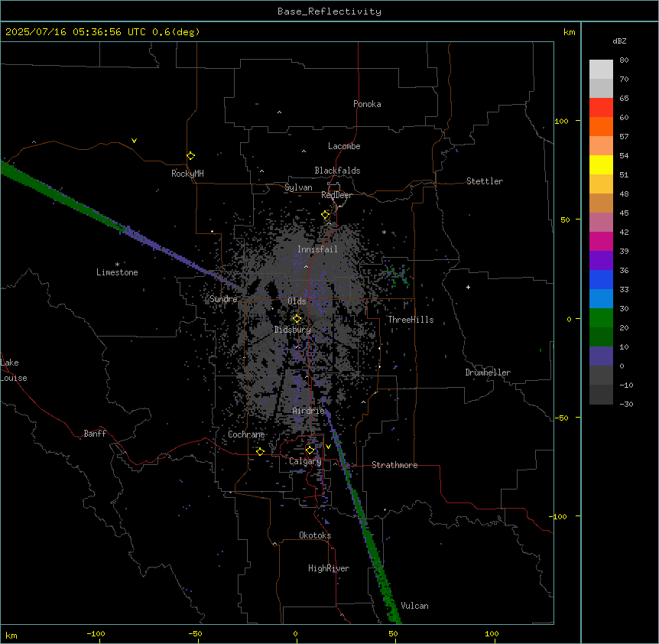Click the Okotoks label
659x644 pixels.
[x=315, y=535]
